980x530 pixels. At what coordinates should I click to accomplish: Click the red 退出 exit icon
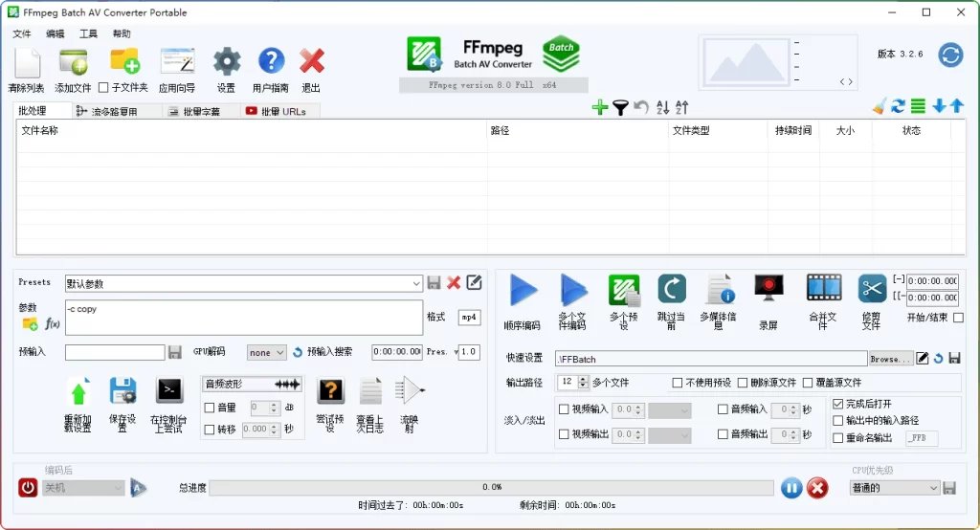click(312, 61)
